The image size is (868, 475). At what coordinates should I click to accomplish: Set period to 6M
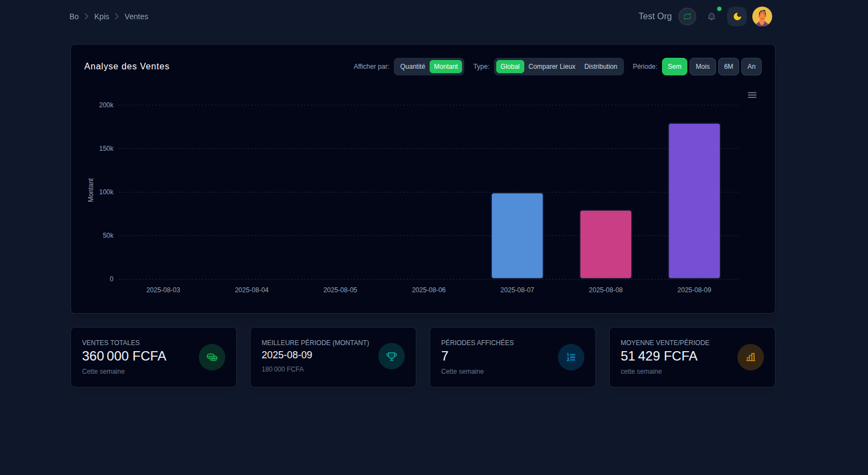[728, 67]
